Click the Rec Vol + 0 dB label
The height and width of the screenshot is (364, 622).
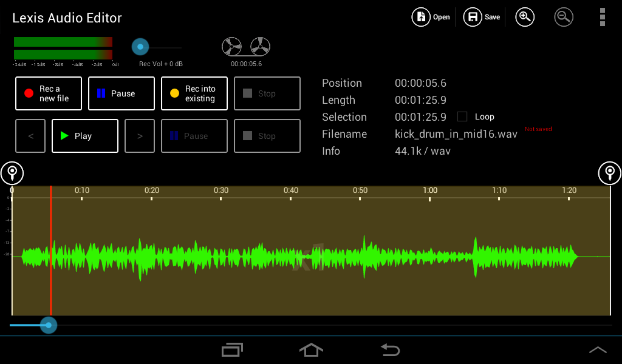(x=160, y=64)
